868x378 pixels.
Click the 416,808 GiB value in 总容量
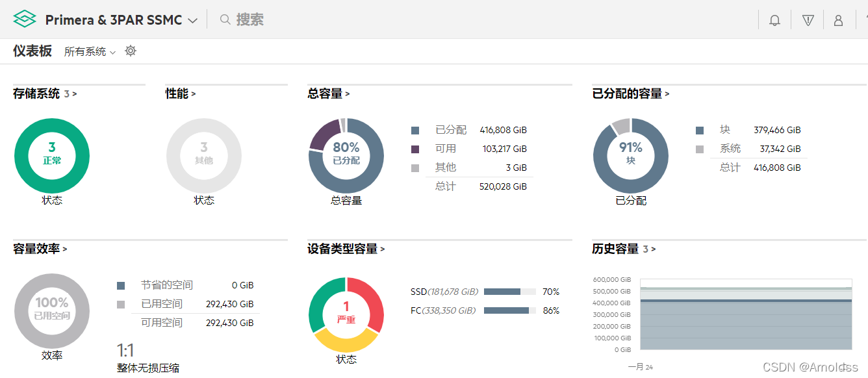coord(504,130)
